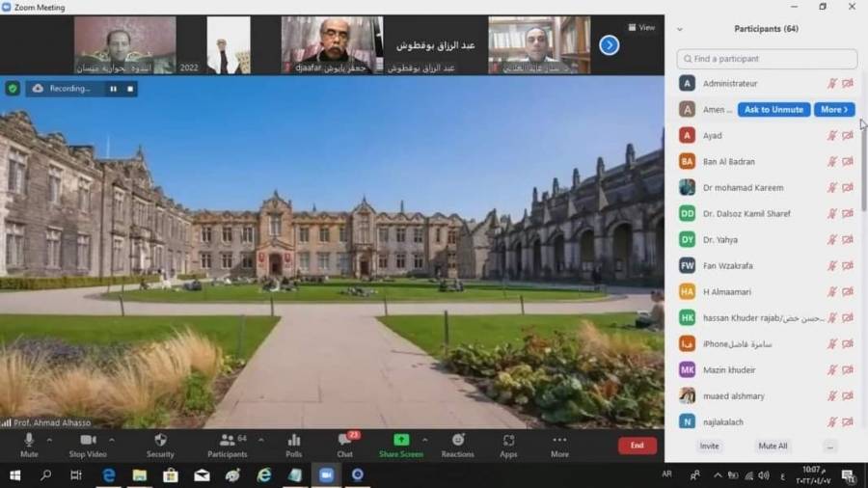Screen dimensions: 868x488
Task: Switch to Zoom in the taskbar
Action: (x=327, y=475)
